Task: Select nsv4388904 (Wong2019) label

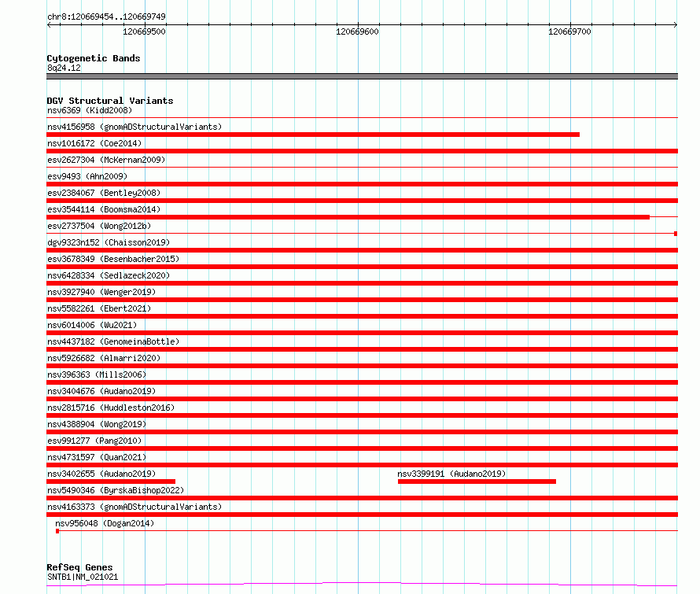Action: point(97,424)
